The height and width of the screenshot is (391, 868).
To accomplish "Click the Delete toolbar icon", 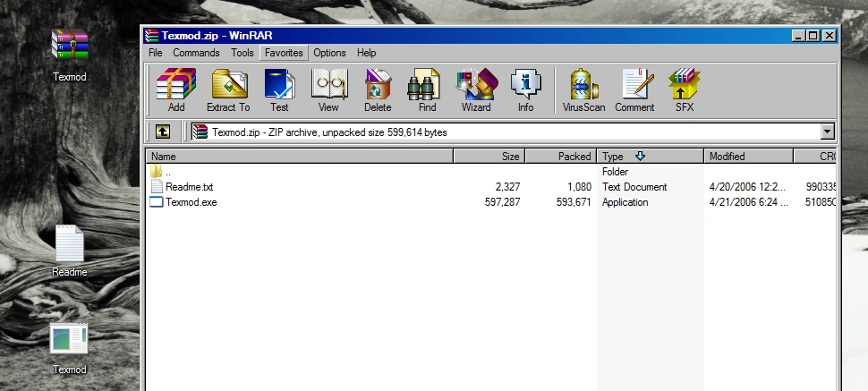I will 378,84.
